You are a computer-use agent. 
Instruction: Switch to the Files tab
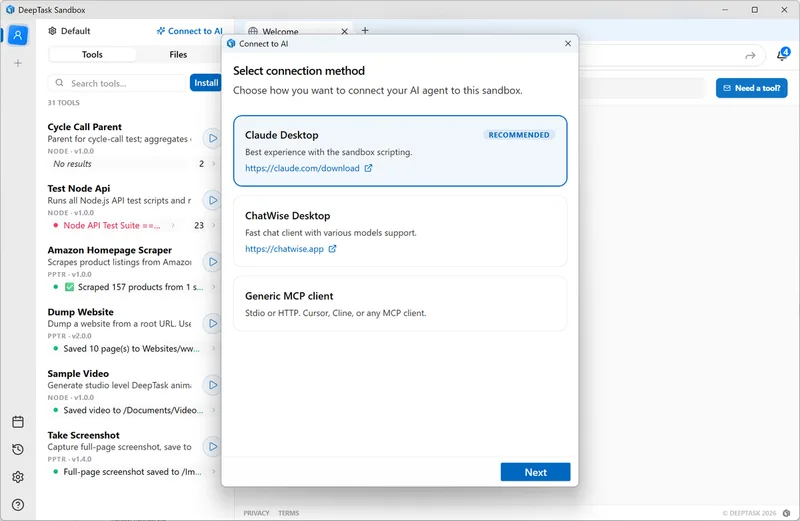178,55
